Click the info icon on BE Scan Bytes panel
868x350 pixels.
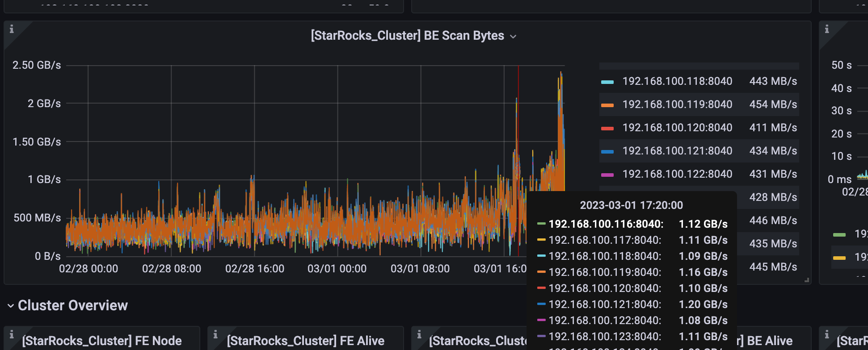[12, 29]
